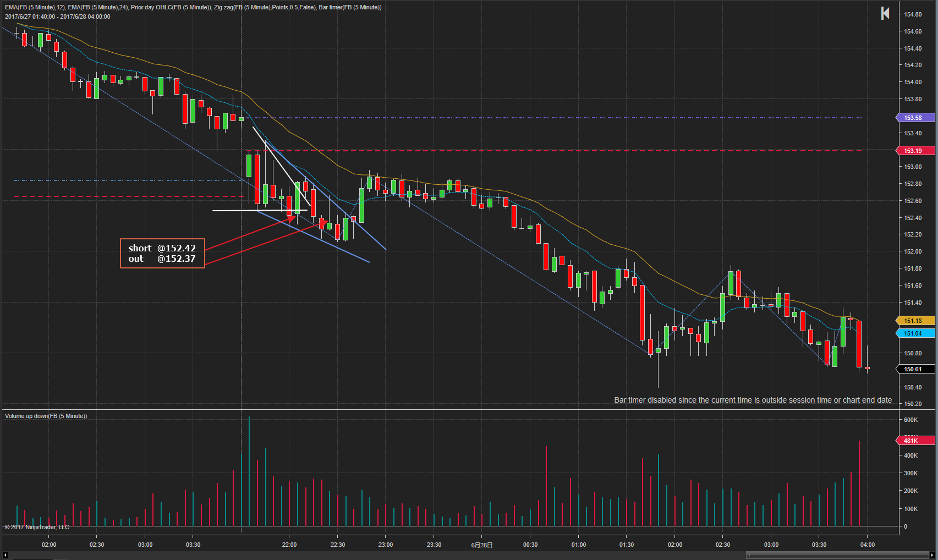Click the horizontal scrollbar left arrow
Image resolution: width=938 pixels, height=560 pixels.
[5, 555]
